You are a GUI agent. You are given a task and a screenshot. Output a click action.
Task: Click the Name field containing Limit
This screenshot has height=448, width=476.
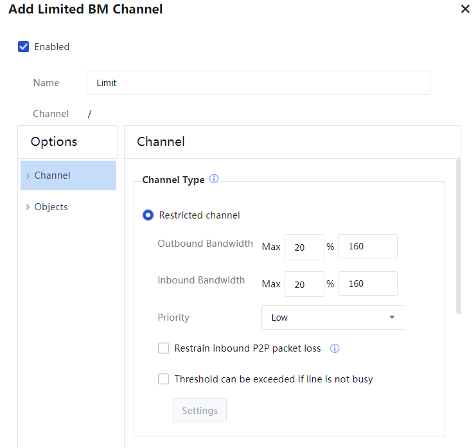point(258,83)
